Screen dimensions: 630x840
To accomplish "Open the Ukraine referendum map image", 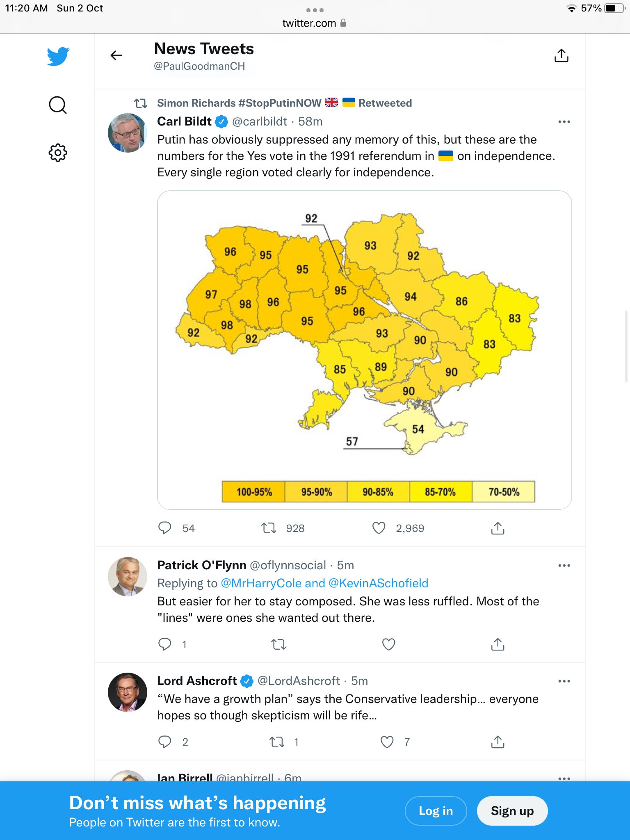I will coord(364,349).
